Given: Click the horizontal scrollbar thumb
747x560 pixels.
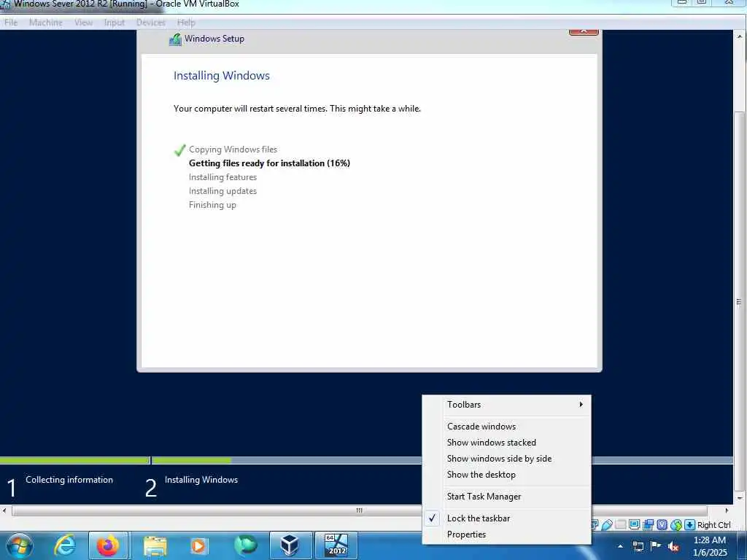Looking at the screenshot, I should (x=359, y=510).
